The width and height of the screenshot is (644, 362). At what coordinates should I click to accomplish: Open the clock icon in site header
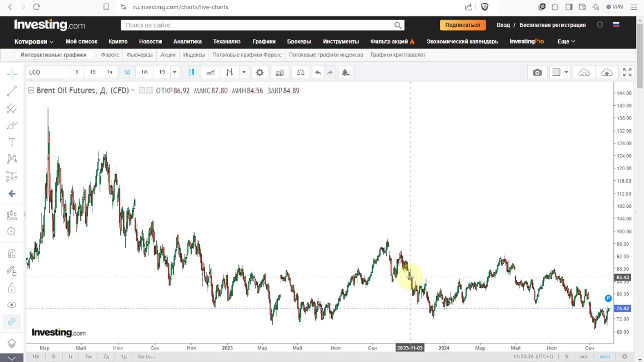(x=600, y=25)
